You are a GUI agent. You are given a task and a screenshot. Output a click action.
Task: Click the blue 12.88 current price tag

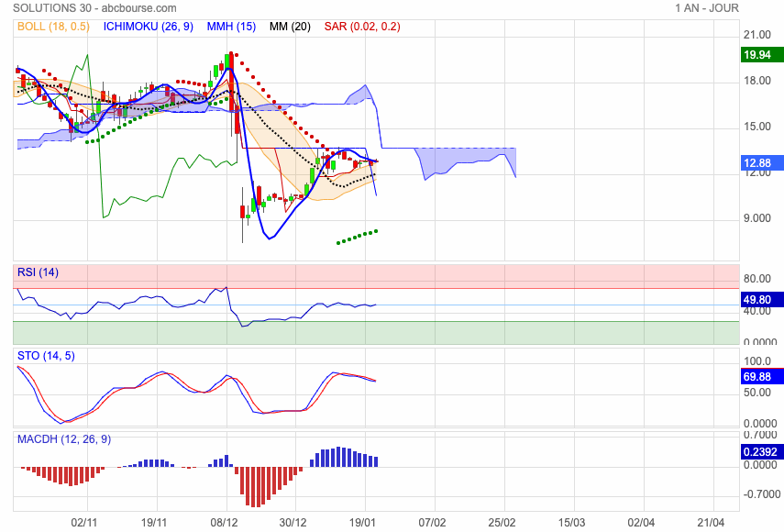pyautogui.click(x=761, y=162)
